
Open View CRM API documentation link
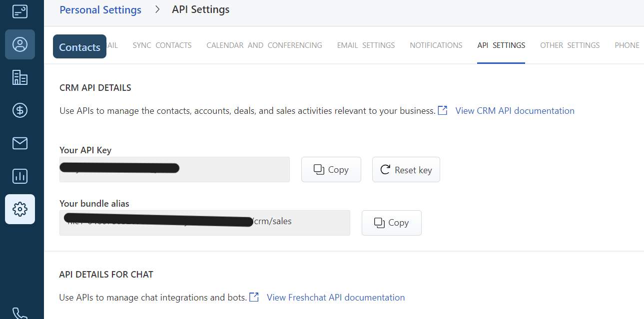(515, 111)
